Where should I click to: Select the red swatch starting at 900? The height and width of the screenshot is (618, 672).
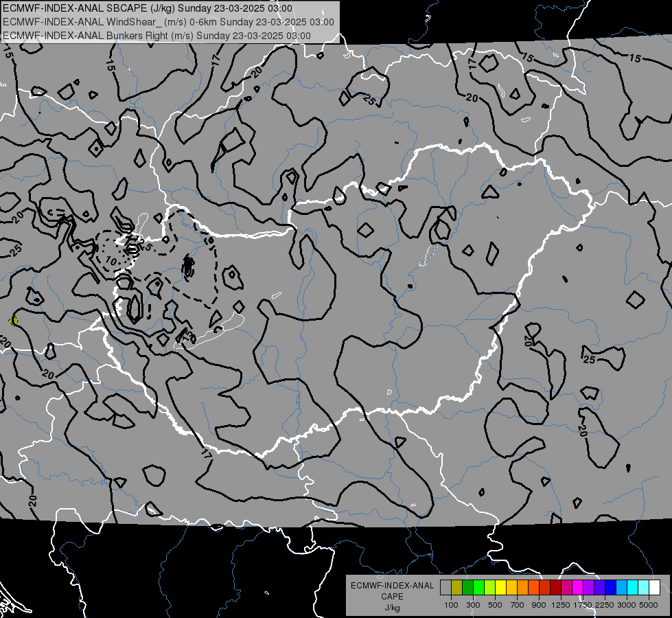pos(545,588)
